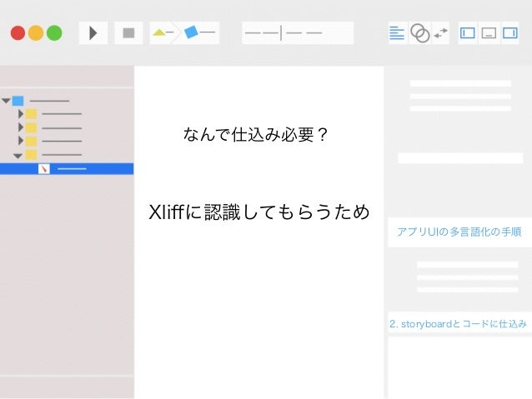Screen dimensions: 532x399
Task: Toggle the bottom Debug area panel
Action: (x=489, y=33)
